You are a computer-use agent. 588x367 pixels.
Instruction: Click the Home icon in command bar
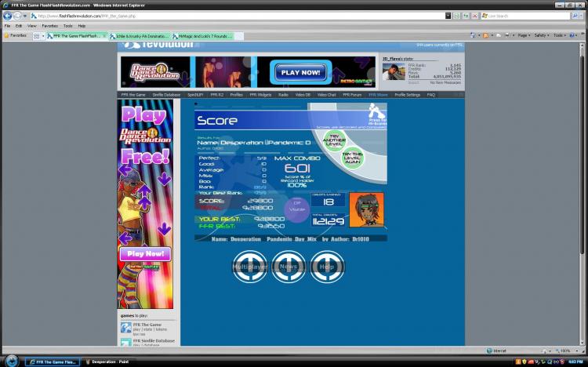coord(473,35)
